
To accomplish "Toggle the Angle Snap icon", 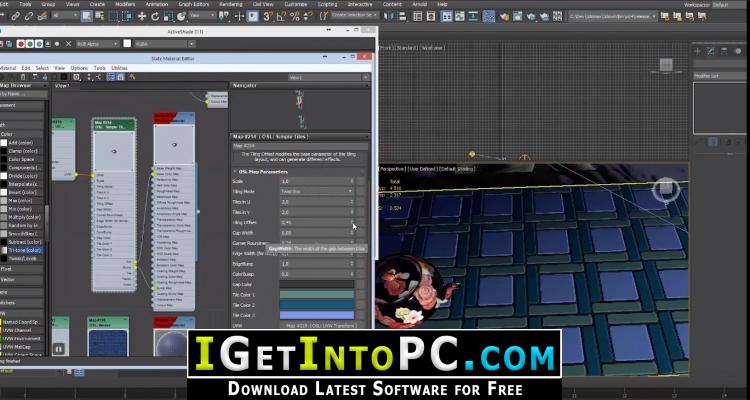I will (x=281, y=16).
